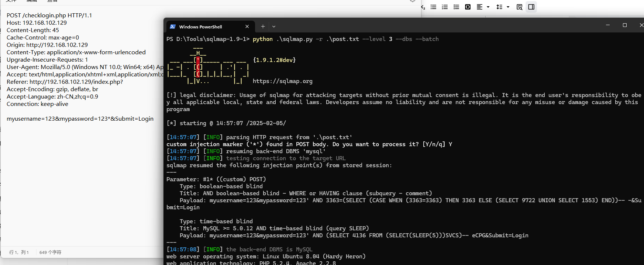The height and width of the screenshot is (265, 644).
Task: Select the Windows PowerShell tab
Action: point(210,27)
